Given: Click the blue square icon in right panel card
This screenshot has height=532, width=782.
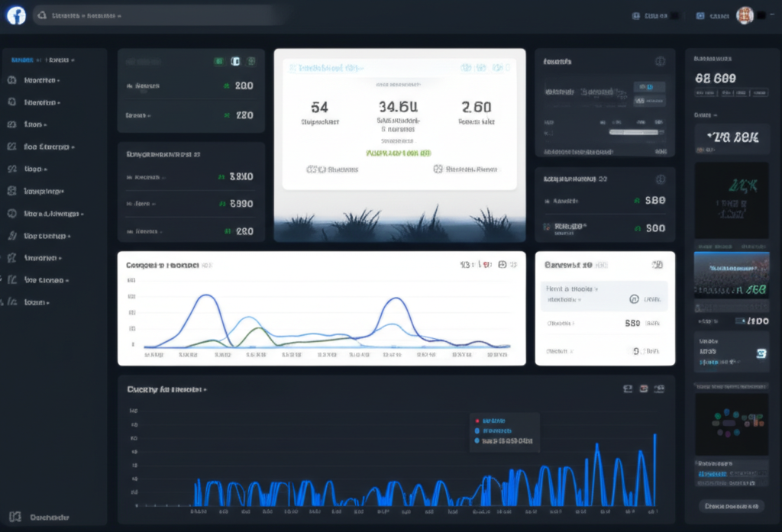Looking at the screenshot, I should point(761,353).
